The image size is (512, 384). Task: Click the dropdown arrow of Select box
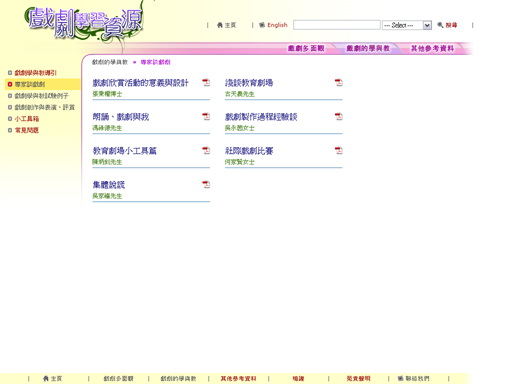pos(427,25)
